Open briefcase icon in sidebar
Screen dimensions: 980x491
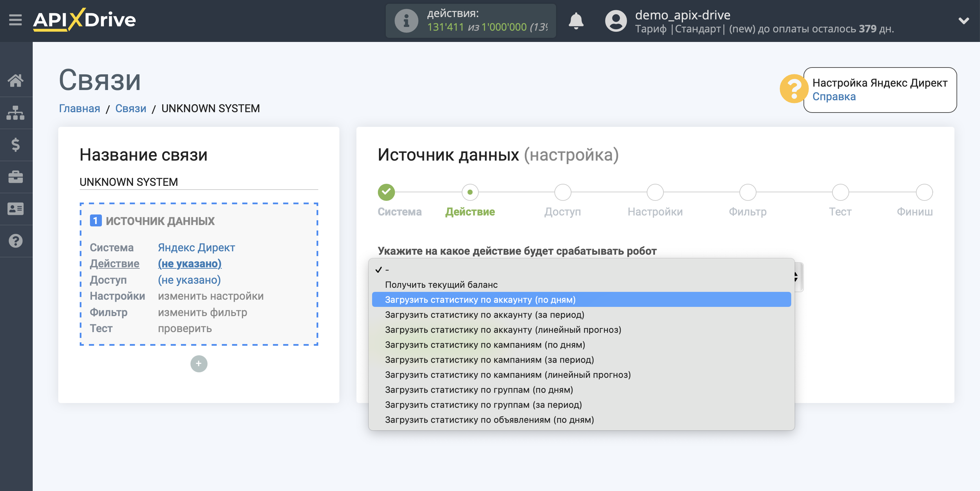[16, 177]
